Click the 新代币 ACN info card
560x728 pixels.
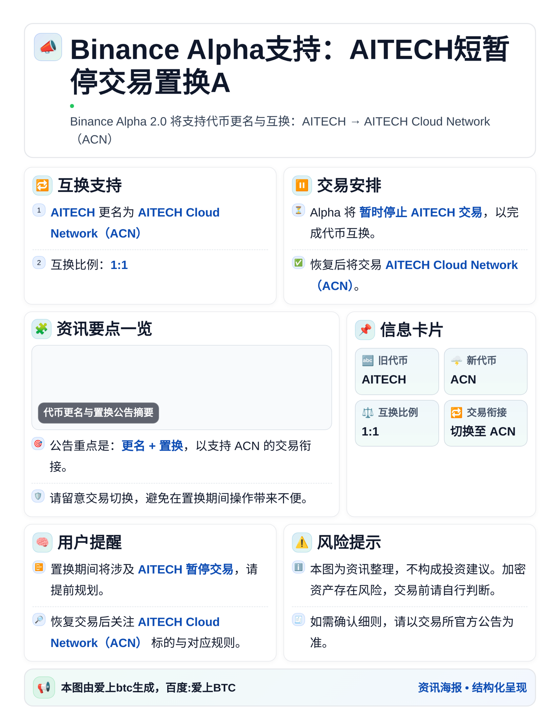click(x=486, y=371)
